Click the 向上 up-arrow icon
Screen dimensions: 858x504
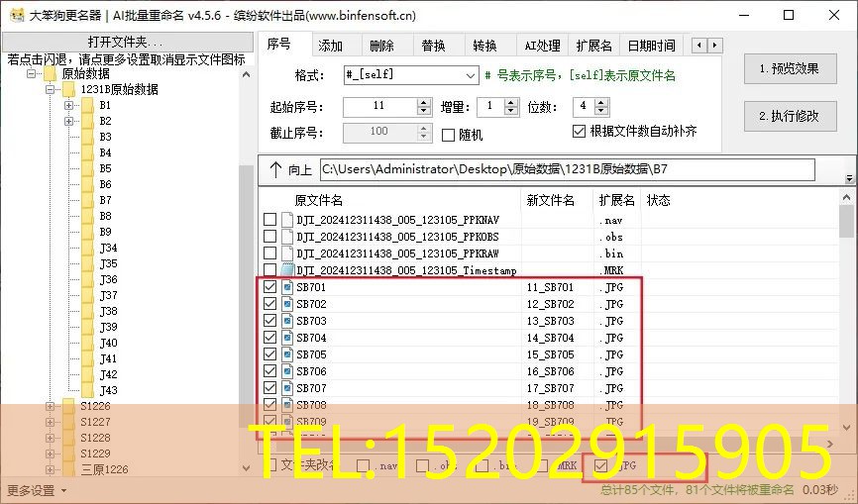(x=275, y=170)
